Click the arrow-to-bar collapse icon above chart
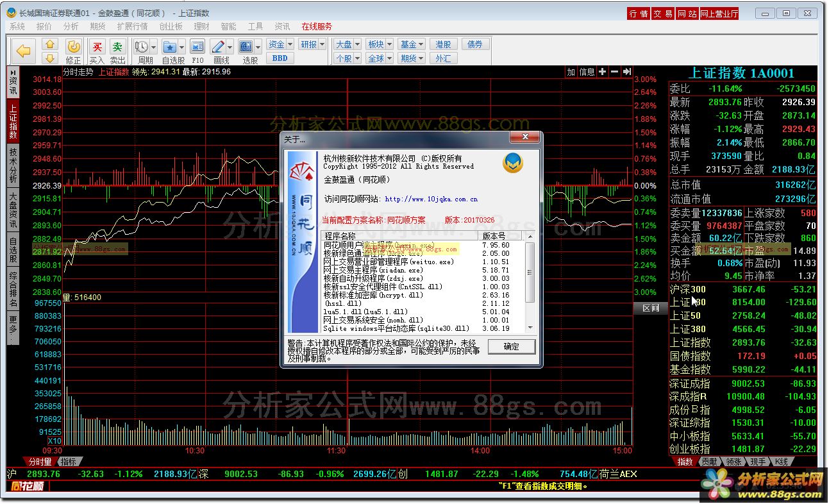Viewport: 829px width, 504px height. (627, 72)
